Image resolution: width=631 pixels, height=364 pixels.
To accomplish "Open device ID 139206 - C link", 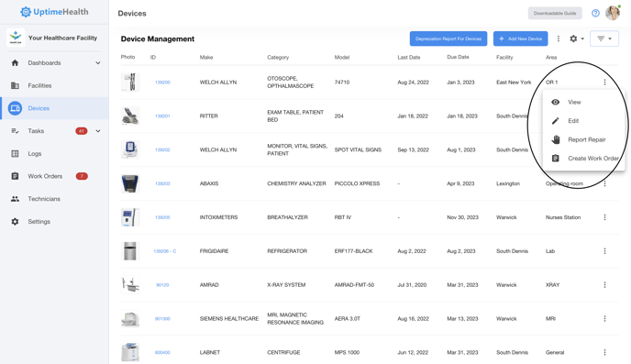I will point(164,251).
